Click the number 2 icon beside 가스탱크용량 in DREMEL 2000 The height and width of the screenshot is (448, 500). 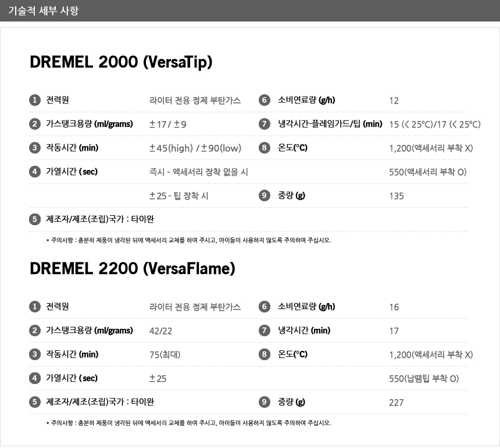coord(35,124)
